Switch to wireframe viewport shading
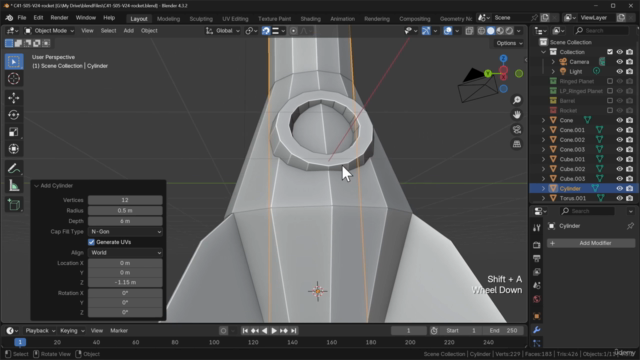This screenshot has width=640, height=360. (481, 31)
